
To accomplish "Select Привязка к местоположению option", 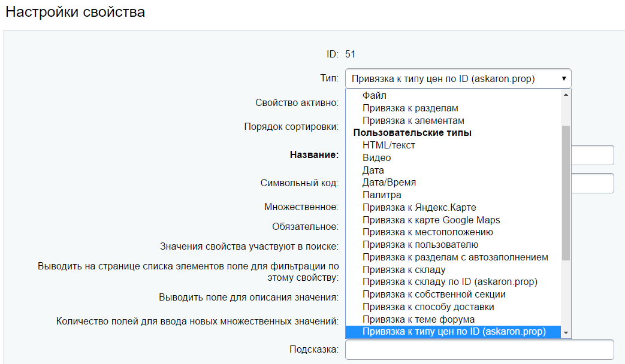I will click(427, 232).
